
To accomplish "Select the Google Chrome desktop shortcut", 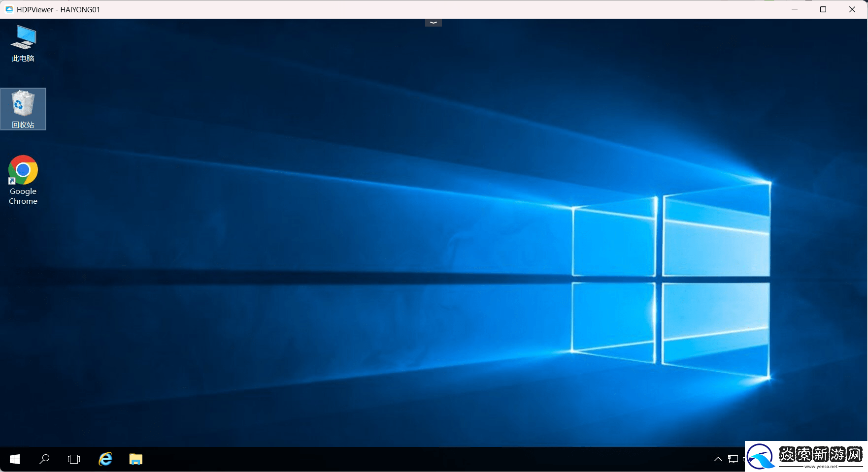I will (23, 180).
